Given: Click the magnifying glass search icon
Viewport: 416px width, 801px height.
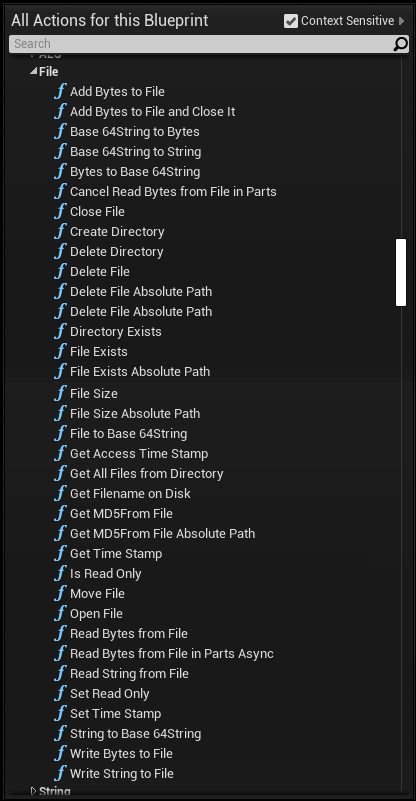Looking at the screenshot, I should [400, 44].
